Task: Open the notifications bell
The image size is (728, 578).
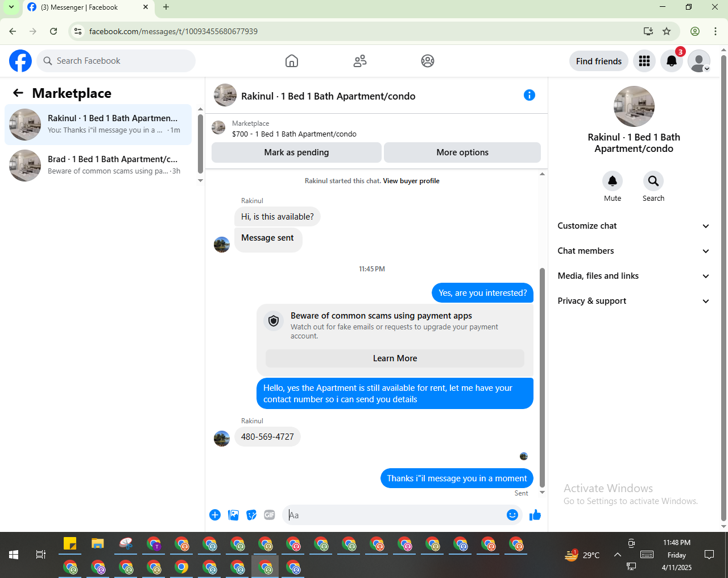Action: point(672,61)
